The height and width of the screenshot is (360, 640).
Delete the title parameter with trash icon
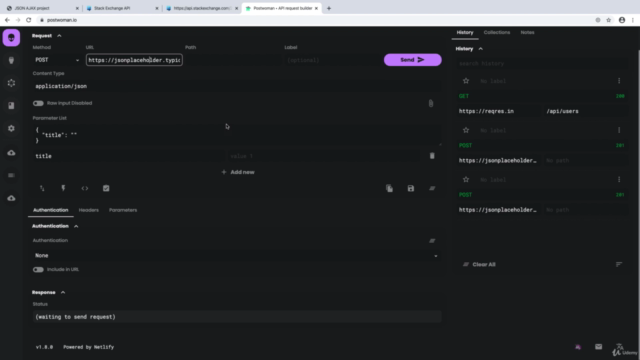click(432, 156)
